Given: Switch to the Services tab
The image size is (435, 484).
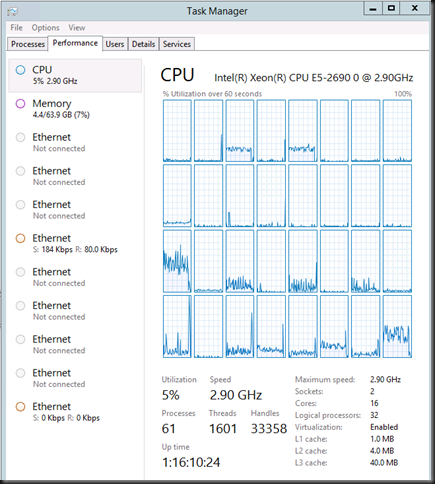Looking at the screenshot, I should click(177, 44).
